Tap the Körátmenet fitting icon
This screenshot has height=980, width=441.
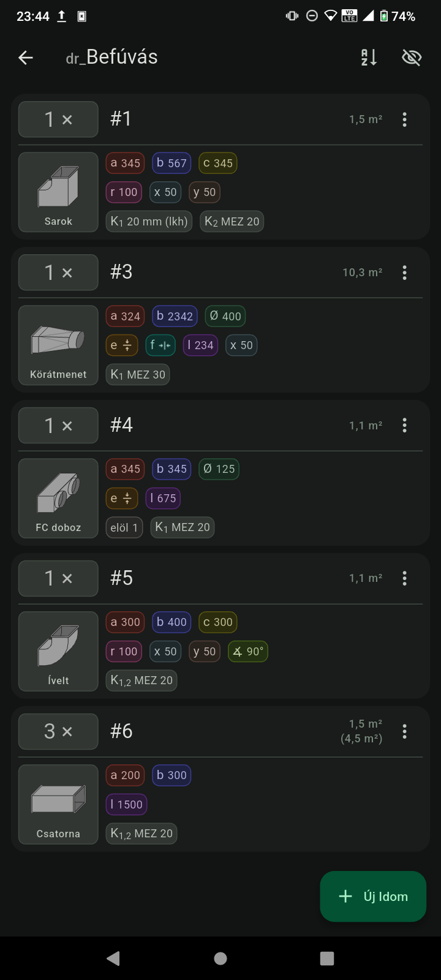point(58,345)
